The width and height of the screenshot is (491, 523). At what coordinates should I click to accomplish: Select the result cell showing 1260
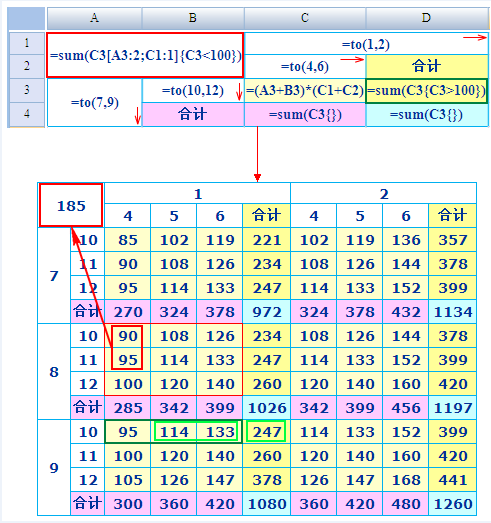click(x=453, y=504)
